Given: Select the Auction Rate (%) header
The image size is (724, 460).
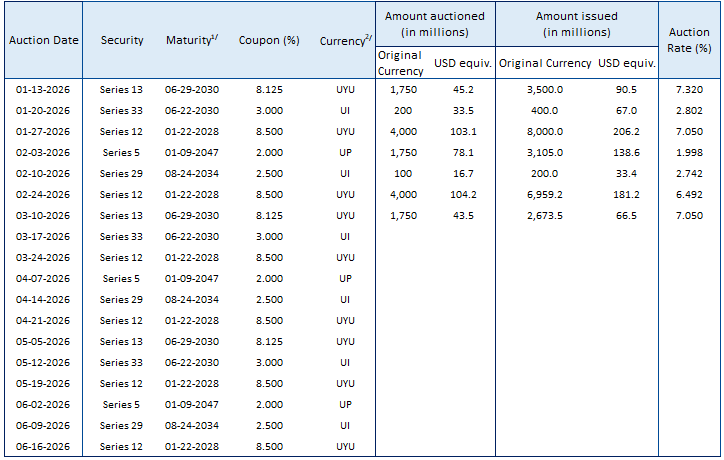Looking at the screenshot, I should click(x=689, y=40).
